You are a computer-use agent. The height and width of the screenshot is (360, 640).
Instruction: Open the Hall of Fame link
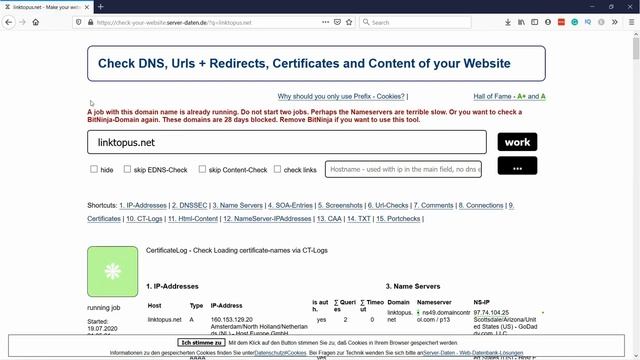pos(509,96)
